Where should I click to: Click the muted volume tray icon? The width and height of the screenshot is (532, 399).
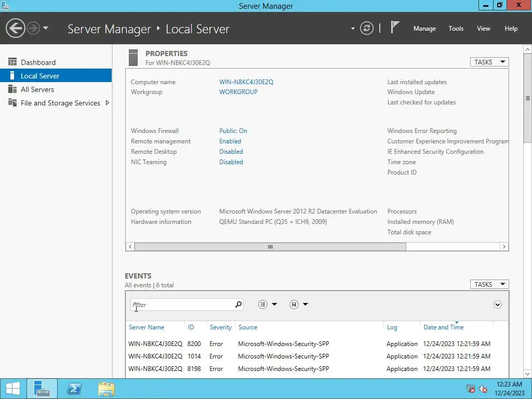point(483,389)
